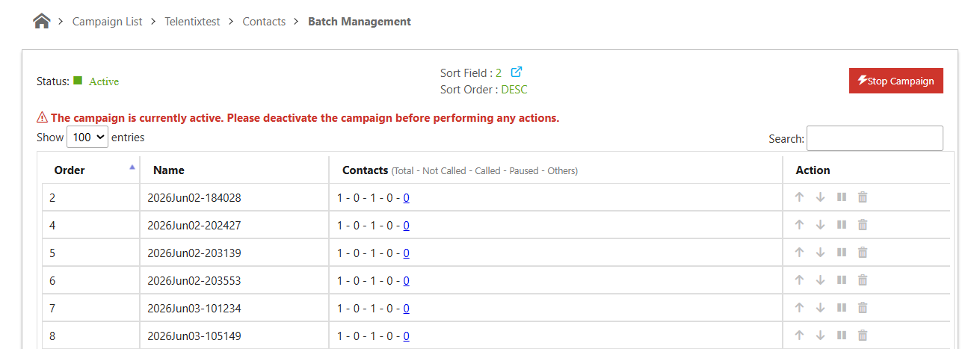
Task: Open Telentixtest breadcrumb item
Action: point(192,22)
